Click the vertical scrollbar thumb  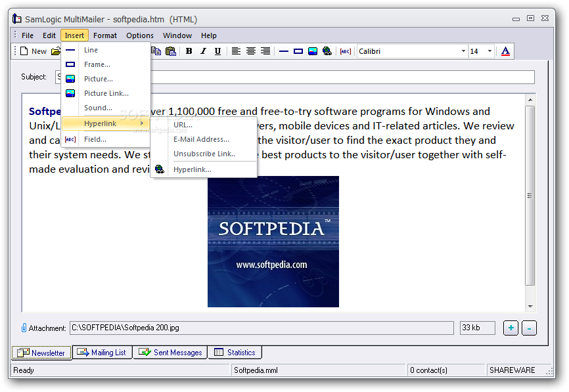530,196
